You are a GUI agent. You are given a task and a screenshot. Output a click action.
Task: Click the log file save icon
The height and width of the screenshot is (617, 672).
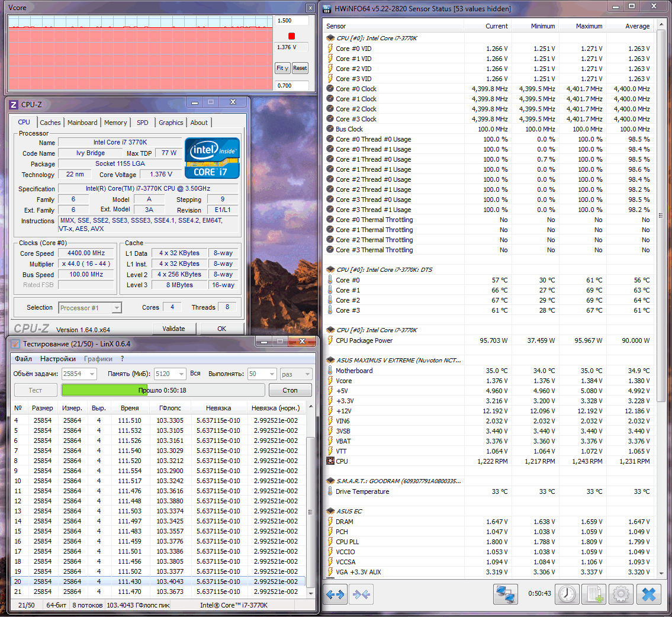[x=594, y=594]
